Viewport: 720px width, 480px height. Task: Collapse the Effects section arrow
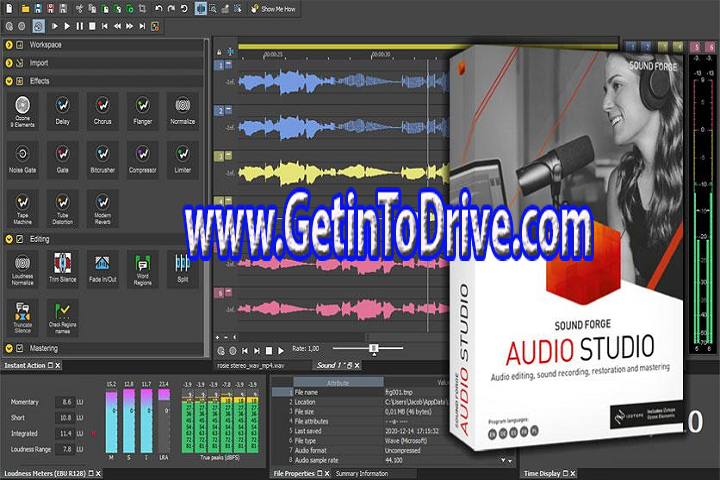pos(9,81)
